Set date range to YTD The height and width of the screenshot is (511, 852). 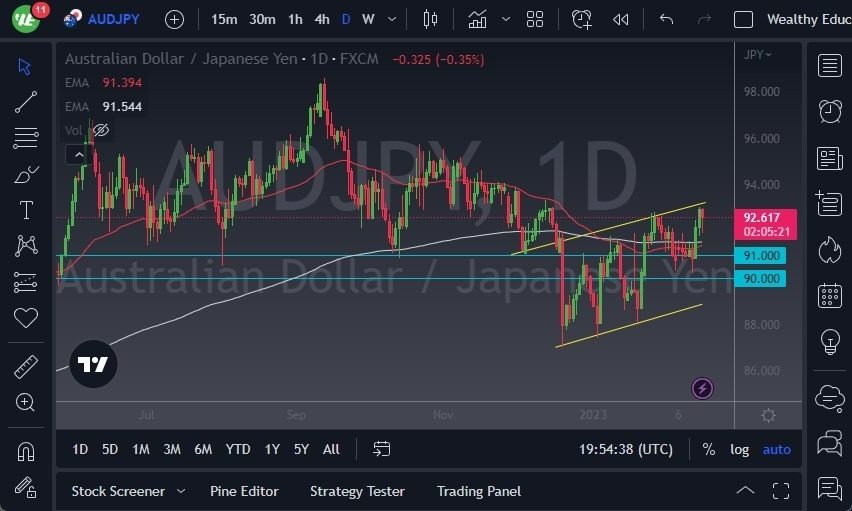pyautogui.click(x=237, y=449)
